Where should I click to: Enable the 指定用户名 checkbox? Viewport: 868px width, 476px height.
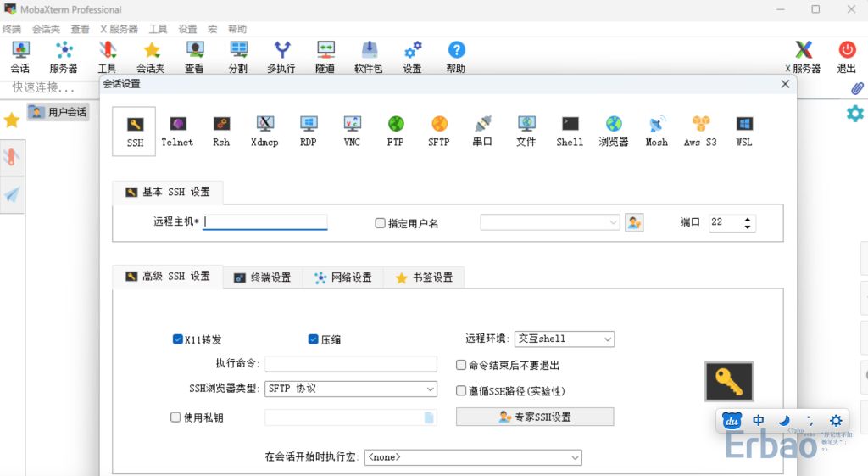click(x=381, y=223)
